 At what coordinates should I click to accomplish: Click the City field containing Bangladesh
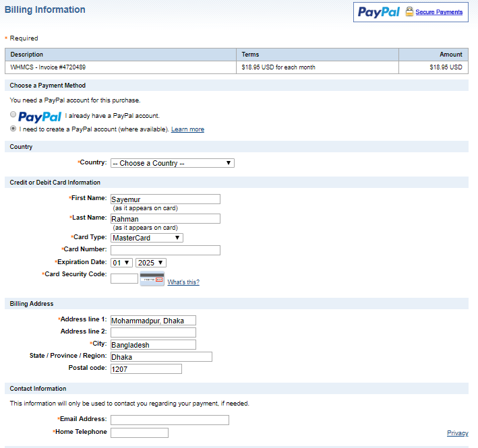pos(153,345)
